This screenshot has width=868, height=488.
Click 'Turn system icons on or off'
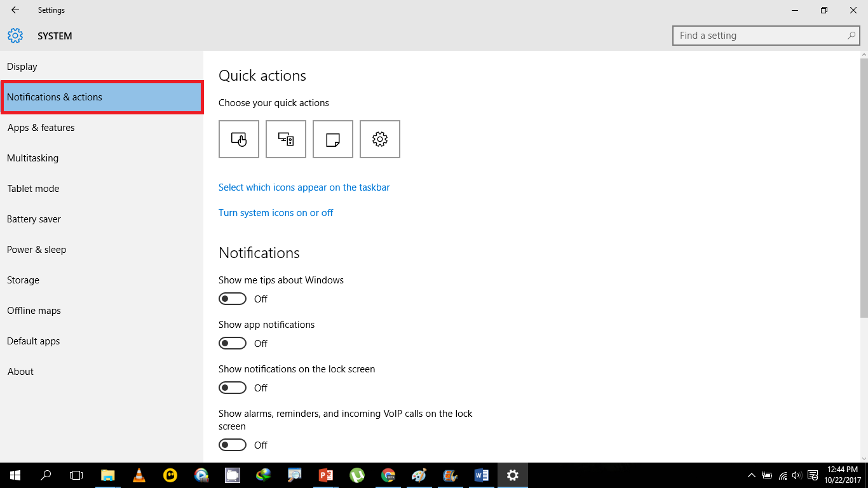click(x=276, y=212)
